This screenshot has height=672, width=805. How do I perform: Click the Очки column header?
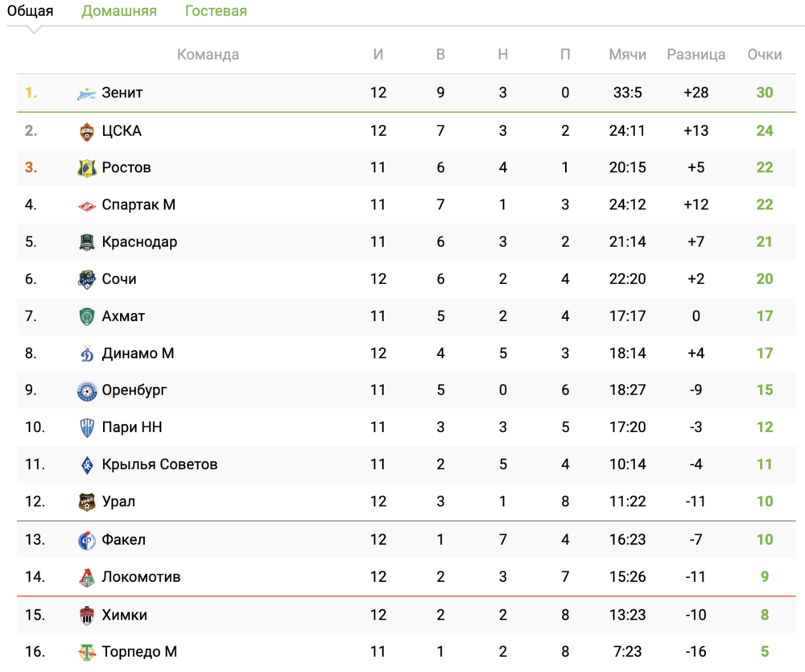click(x=764, y=55)
